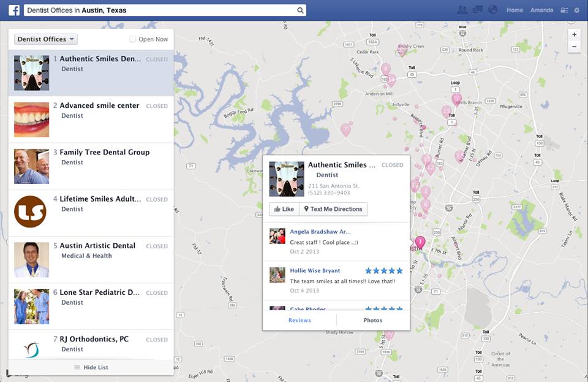Zoom in on the map
The width and height of the screenshot is (588, 382).
point(574,34)
